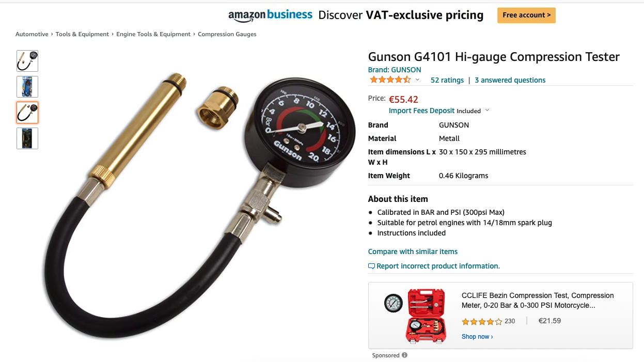The image size is (644, 362).
Task: Click the amazon business logo
Action: click(x=270, y=15)
